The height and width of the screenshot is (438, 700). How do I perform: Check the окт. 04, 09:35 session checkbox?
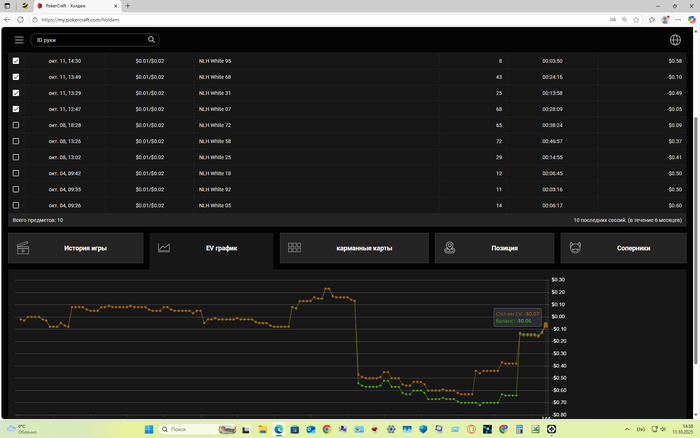click(16, 189)
